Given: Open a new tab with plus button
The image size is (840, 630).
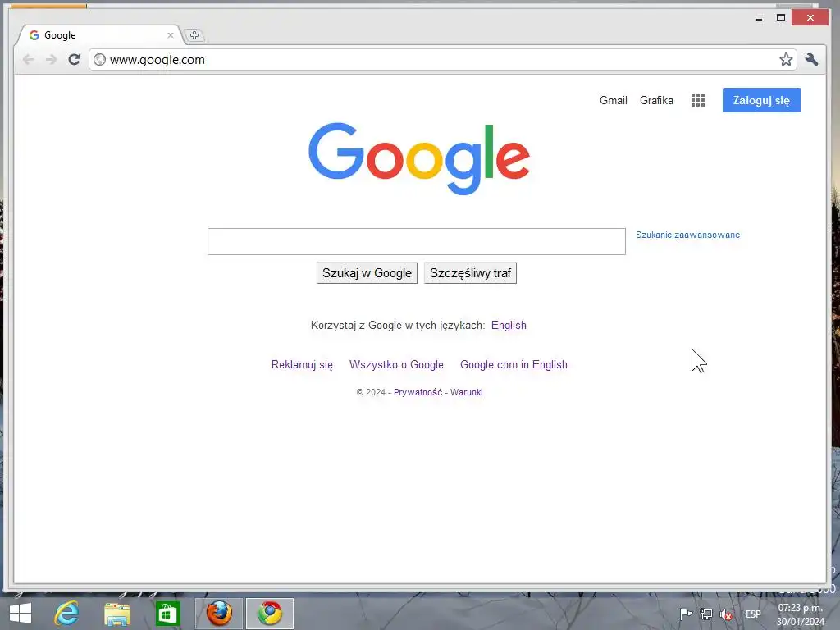Looking at the screenshot, I should click(x=194, y=35).
